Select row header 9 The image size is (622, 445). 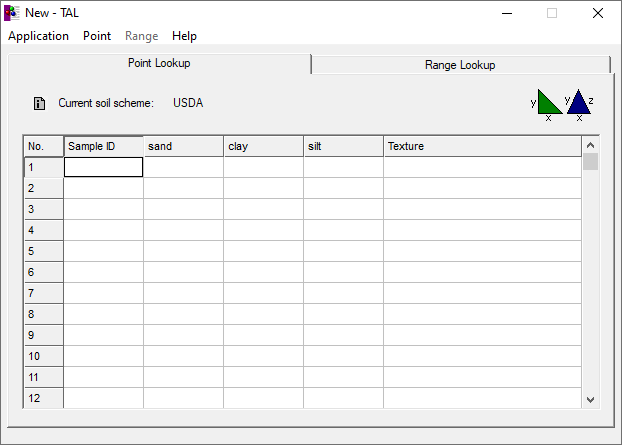coord(44,336)
